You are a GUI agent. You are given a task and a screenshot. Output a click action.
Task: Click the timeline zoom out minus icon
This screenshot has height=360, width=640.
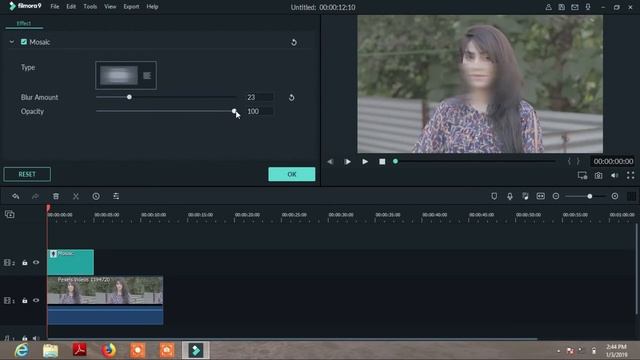coord(556,196)
